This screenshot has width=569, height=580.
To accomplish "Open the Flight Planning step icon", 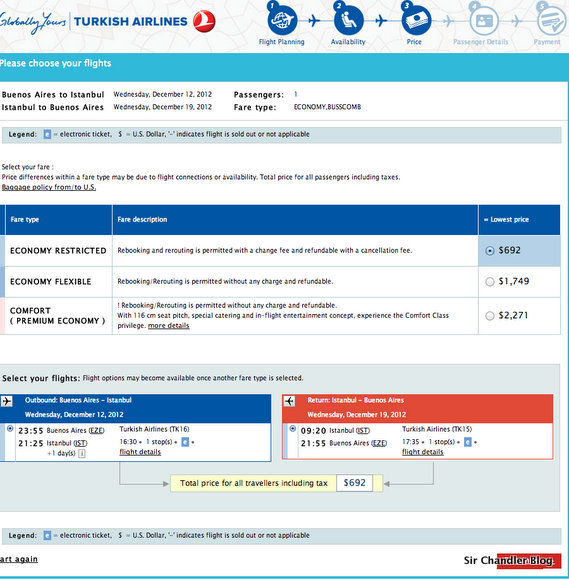I will (282, 20).
